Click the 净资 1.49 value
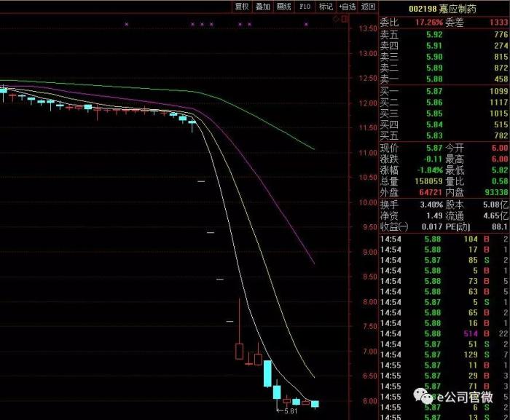The image size is (510, 420). pyautogui.click(x=434, y=215)
